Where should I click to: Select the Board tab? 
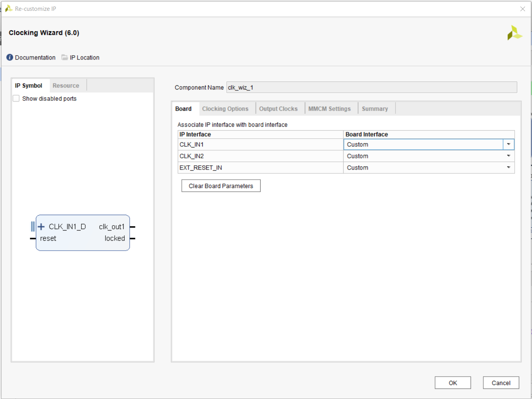tap(184, 109)
